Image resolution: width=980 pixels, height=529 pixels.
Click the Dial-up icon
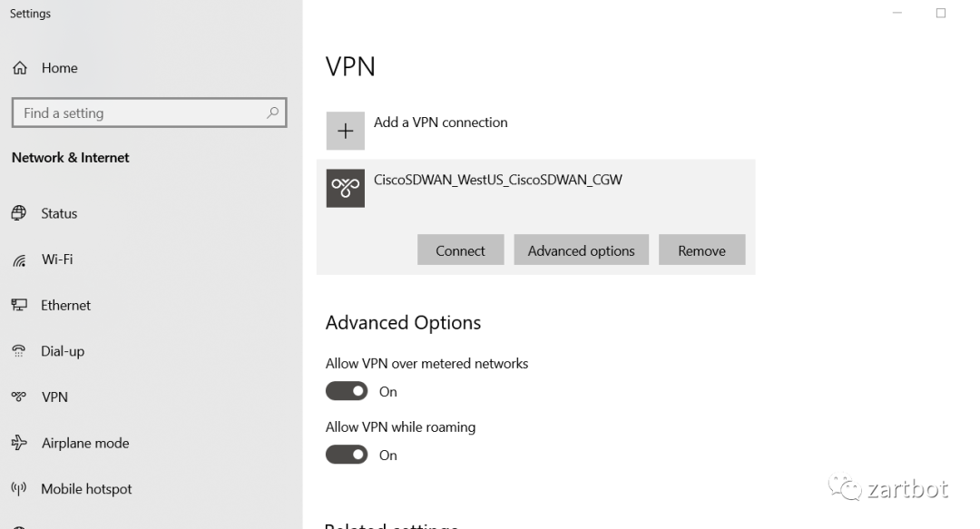(x=19, y=351)
